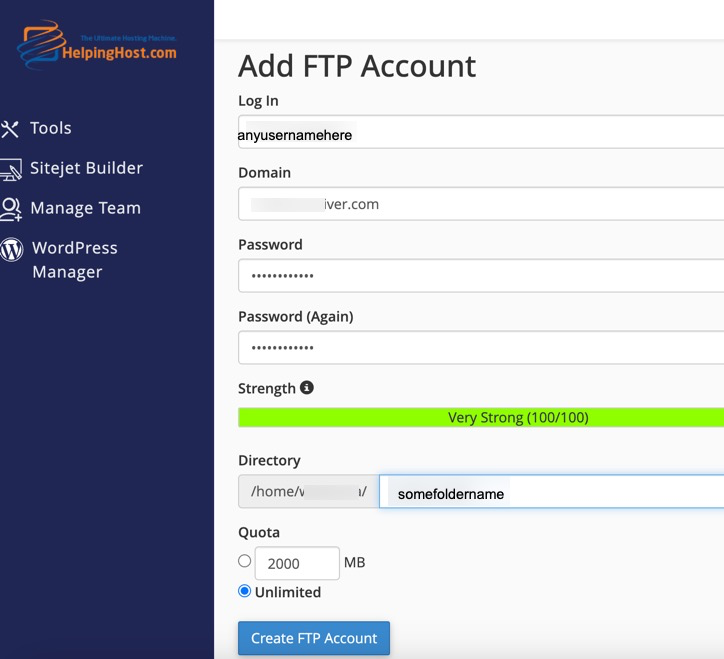Click the Add FTP Account heading
The image size is (724, 659).
point(357,66)
